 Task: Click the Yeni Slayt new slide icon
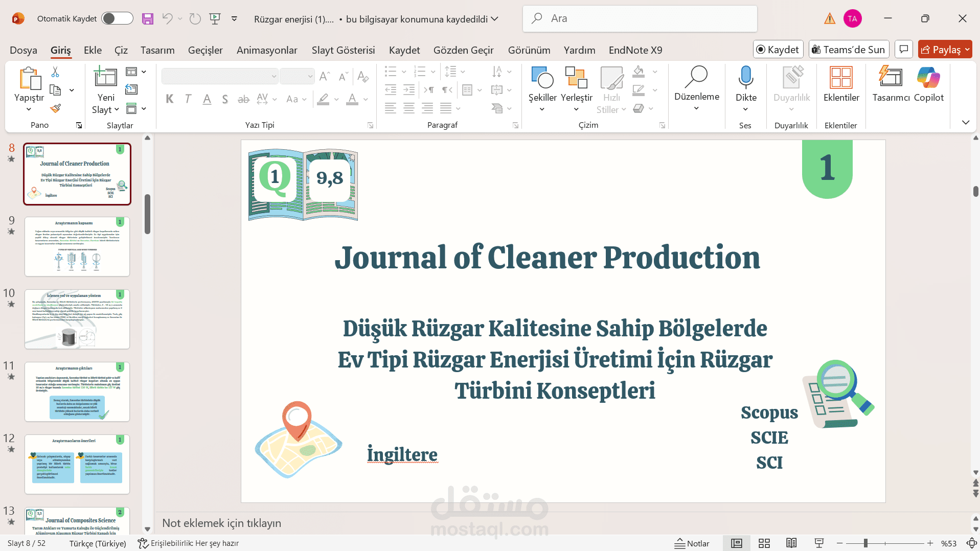pos(106,77)
